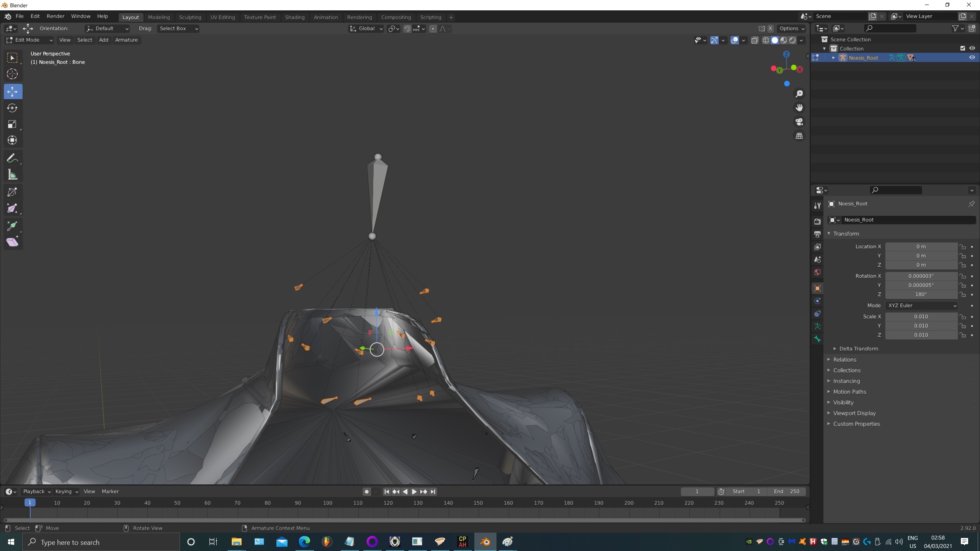980x551 pixels.
Task: Select the Scale tool
Action: click(x=13, y=124)
